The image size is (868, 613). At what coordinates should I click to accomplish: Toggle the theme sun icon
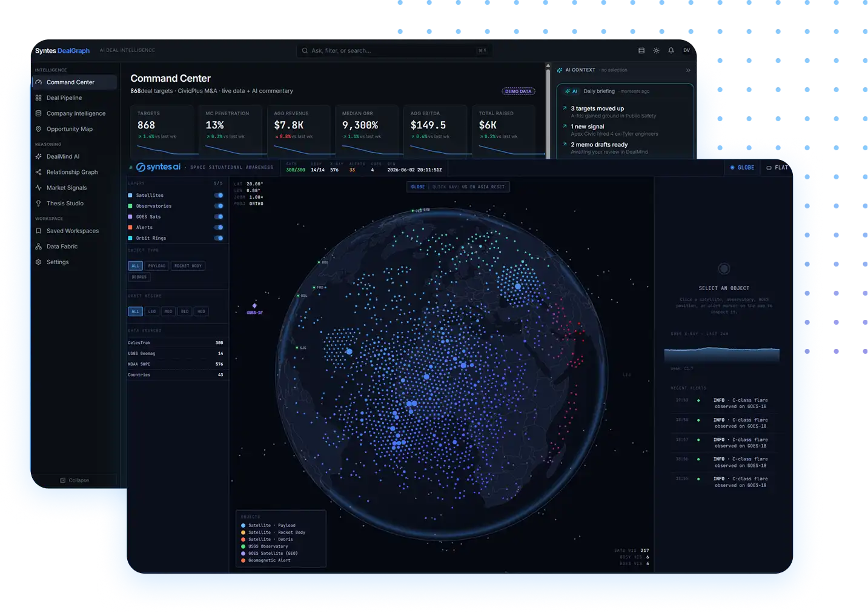point(656,50)
